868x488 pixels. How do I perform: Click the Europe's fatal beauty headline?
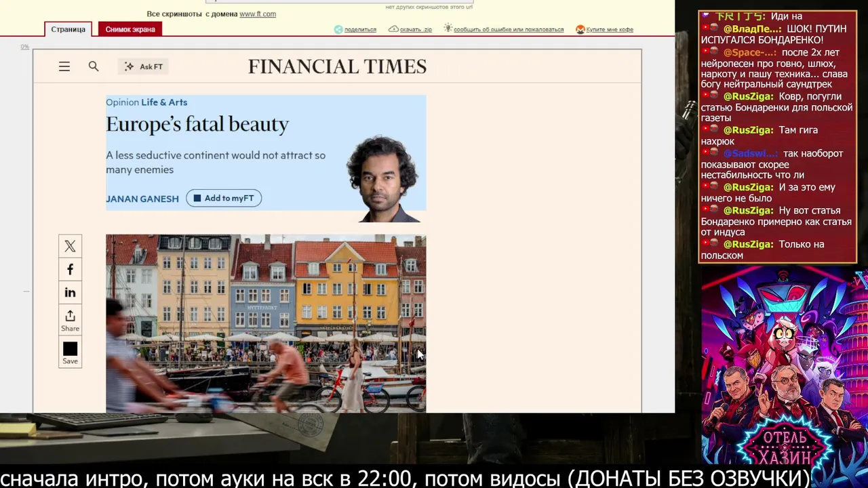(197, 125)
